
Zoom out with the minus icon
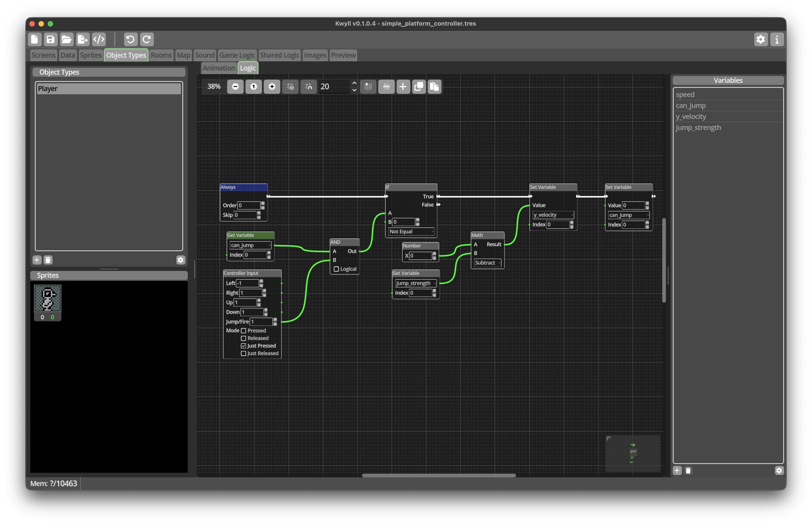point(235,86)
